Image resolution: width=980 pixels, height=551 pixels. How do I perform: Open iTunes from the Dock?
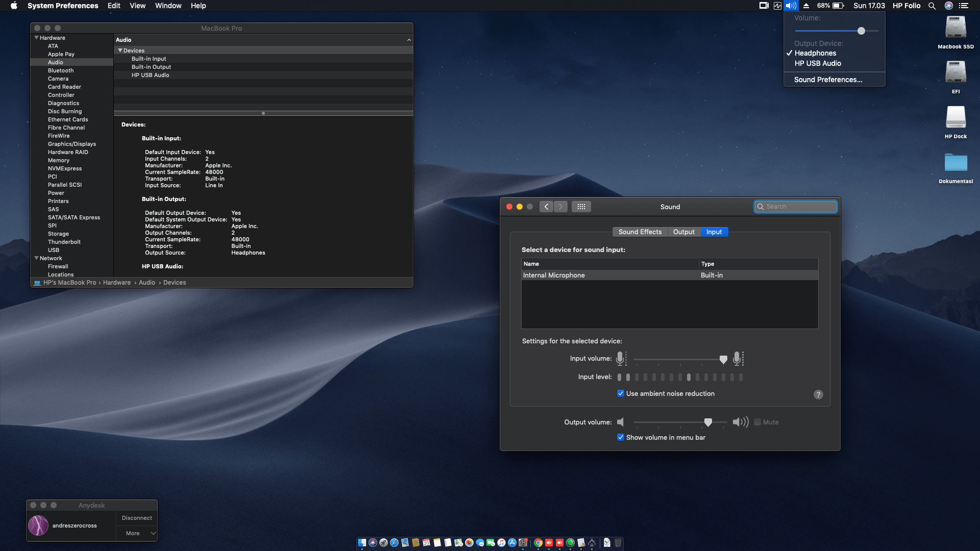pos(501,543)
